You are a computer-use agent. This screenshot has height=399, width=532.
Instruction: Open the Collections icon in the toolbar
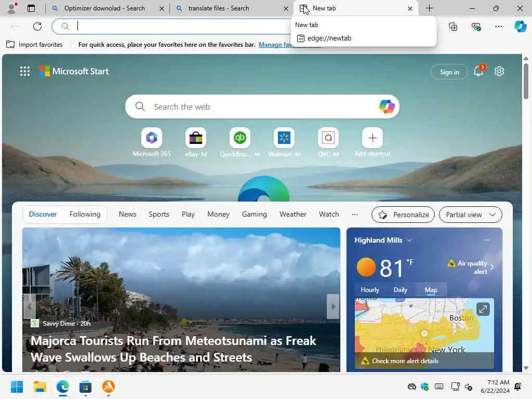click(453, 26)
